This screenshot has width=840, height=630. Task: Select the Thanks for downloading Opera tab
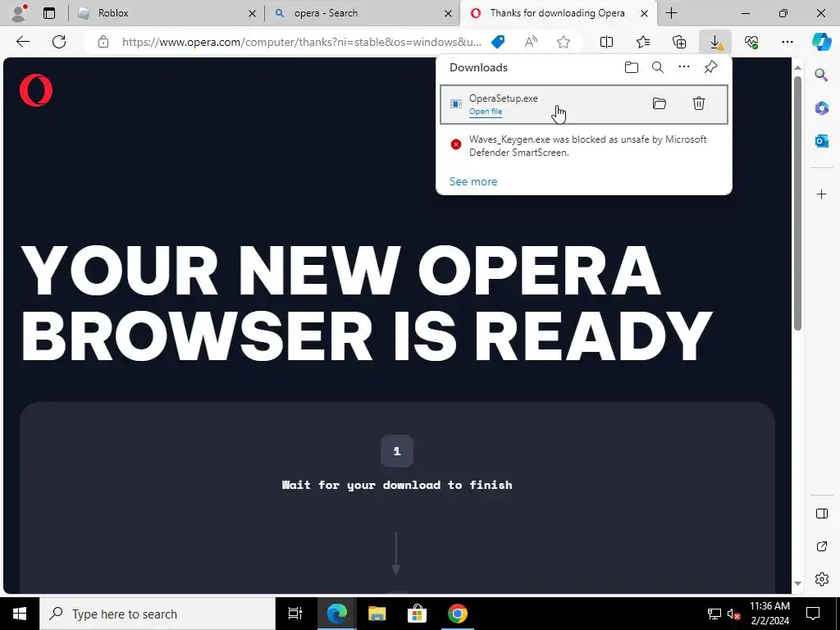coord(557,13)
